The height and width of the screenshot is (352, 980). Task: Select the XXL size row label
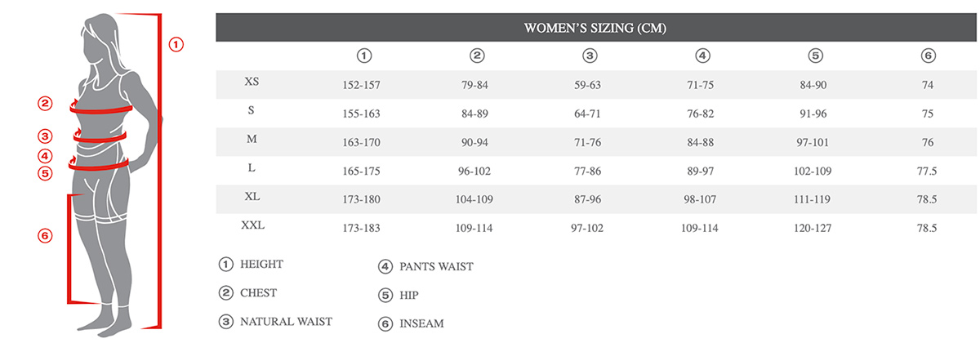point(252,225)
